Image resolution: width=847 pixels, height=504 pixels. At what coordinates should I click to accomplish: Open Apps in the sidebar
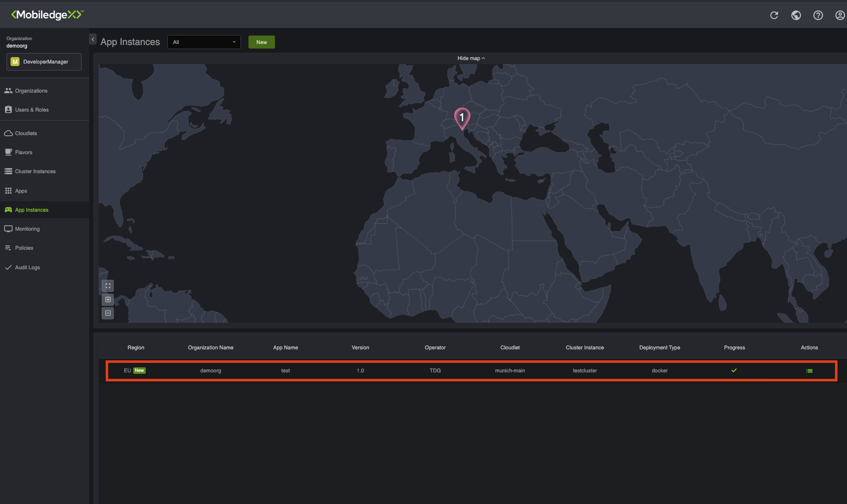point(45,191)
